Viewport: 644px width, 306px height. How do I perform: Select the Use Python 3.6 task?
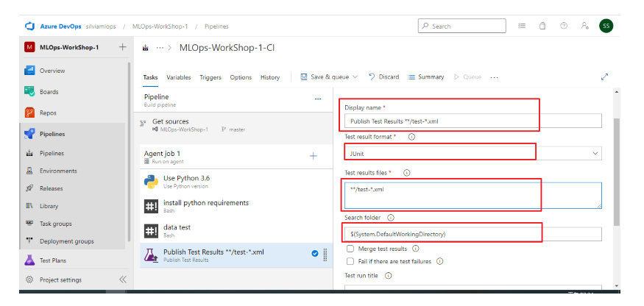click(236, 182)
